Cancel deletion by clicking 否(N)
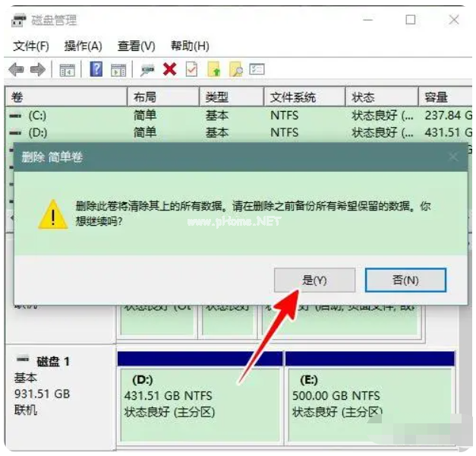The image size is (476, 456). [x=405, y=280]
